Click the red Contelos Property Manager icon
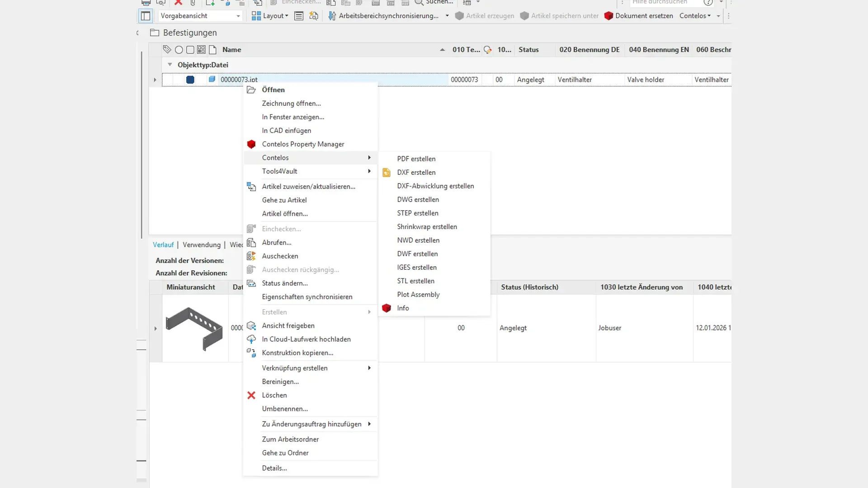 click(x=251, y=144)
